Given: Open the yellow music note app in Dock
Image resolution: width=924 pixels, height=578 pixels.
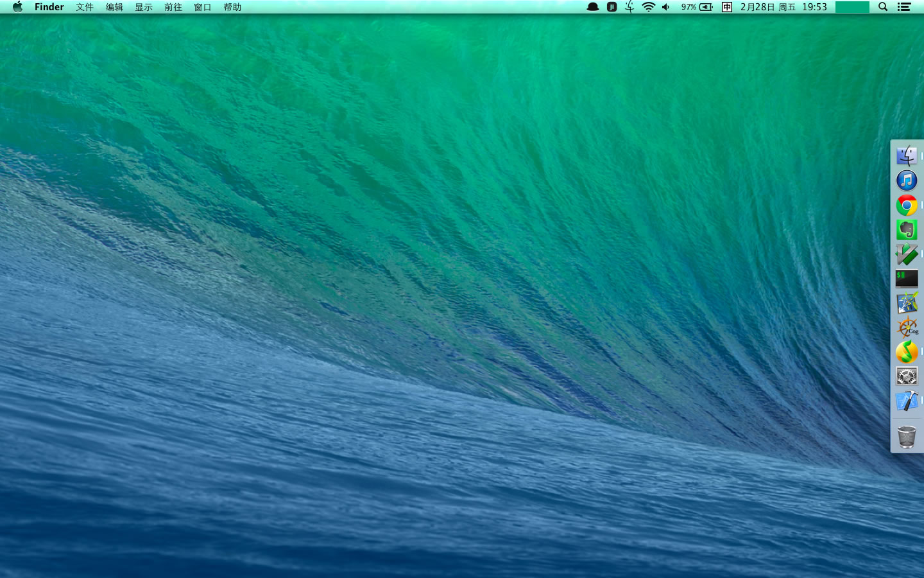Looking at the screenshot, I should click(x=907, y=352).
